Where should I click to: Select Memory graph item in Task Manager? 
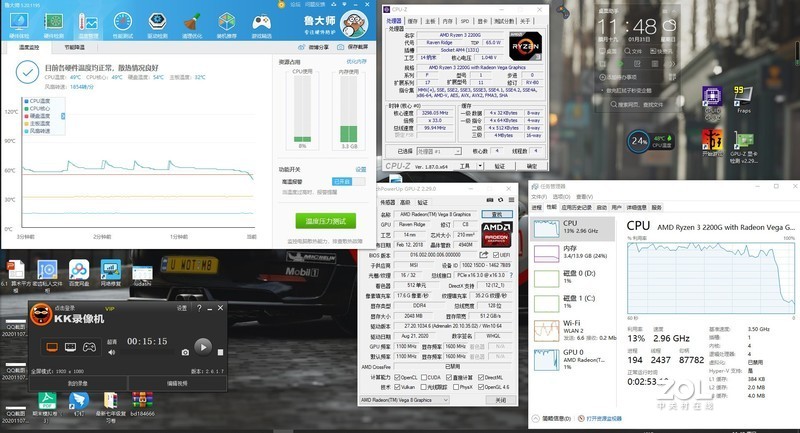click(x=573, y=253)
